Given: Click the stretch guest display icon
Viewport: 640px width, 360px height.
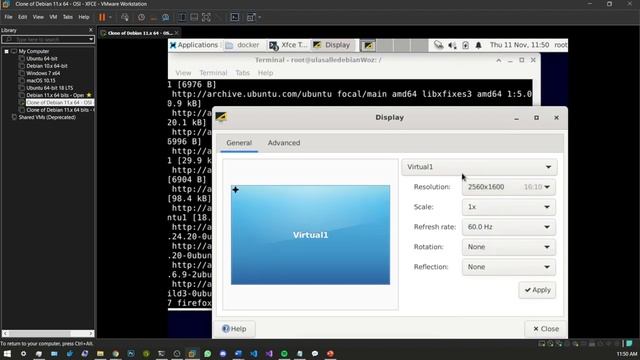Looking at the screenshot, I should tap(251, 17).
